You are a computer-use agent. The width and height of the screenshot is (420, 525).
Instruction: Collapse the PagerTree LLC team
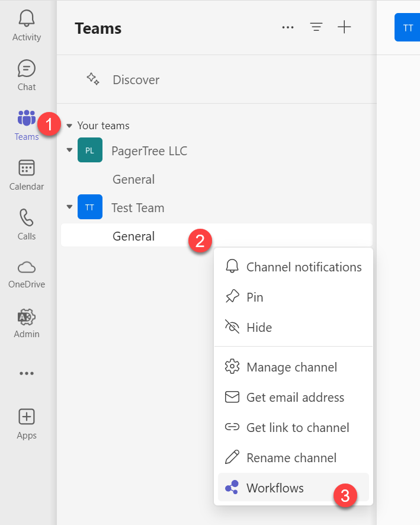tap(69, 150)
